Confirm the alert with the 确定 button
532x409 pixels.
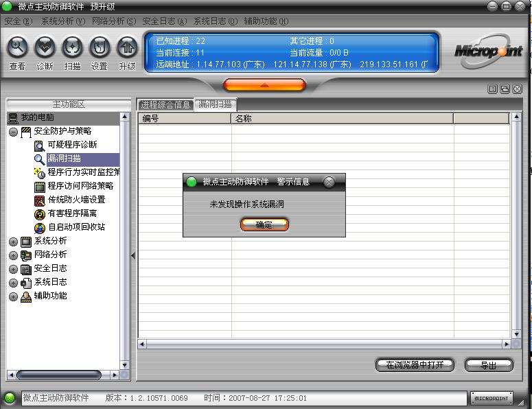point(264,224)
